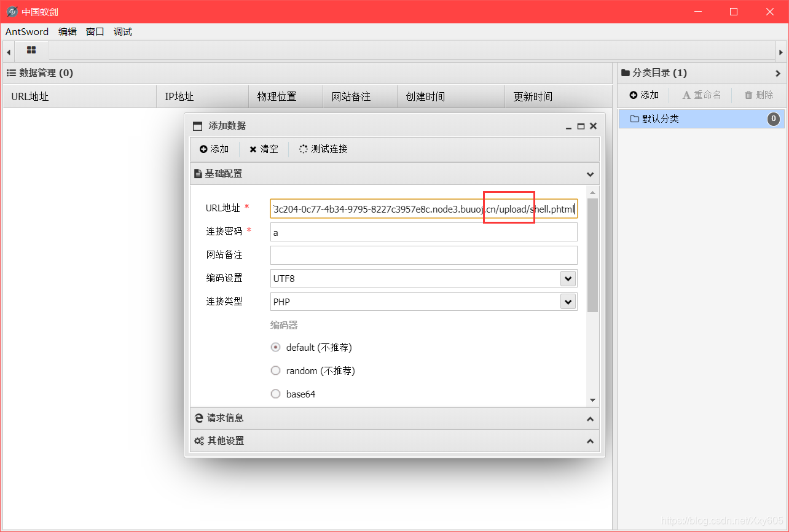Click the 中国蚁剑 app icon in title bar
The image size is (789, 532).
[x=12, y=12]
